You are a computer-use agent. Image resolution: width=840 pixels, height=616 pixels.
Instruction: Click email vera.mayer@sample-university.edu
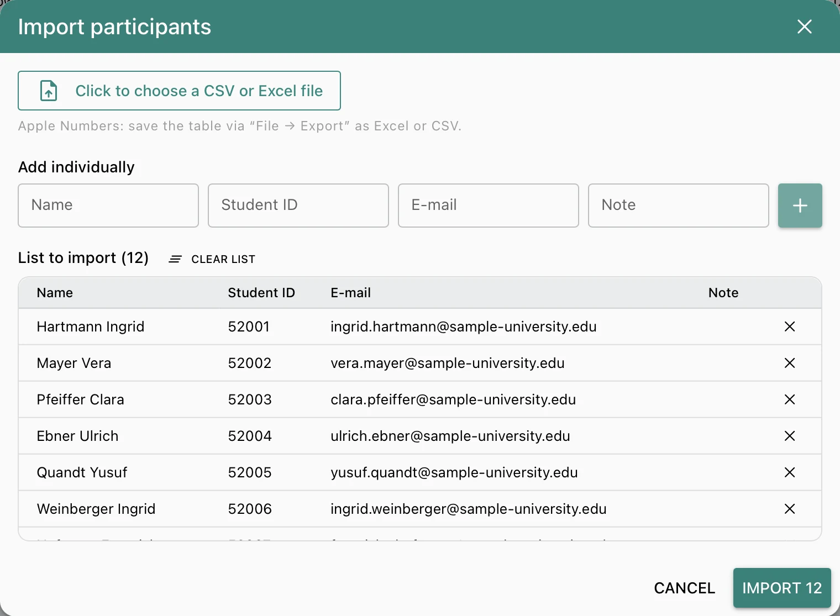[448, 363]
